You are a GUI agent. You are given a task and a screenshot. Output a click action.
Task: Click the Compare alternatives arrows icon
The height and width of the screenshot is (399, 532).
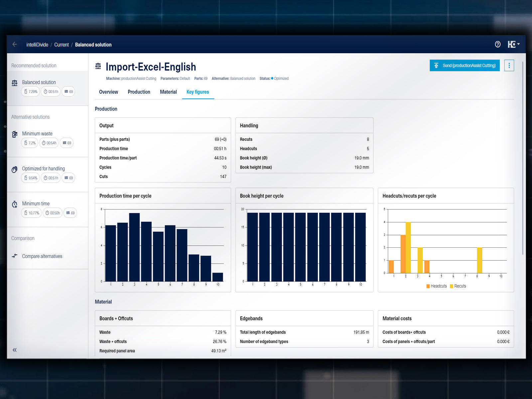point(15,256)
